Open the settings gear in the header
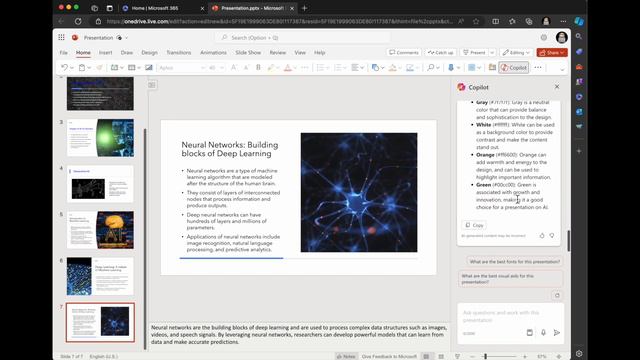Image resolution: width=640 pixels, height=360 pixels. tap(544, 38)
